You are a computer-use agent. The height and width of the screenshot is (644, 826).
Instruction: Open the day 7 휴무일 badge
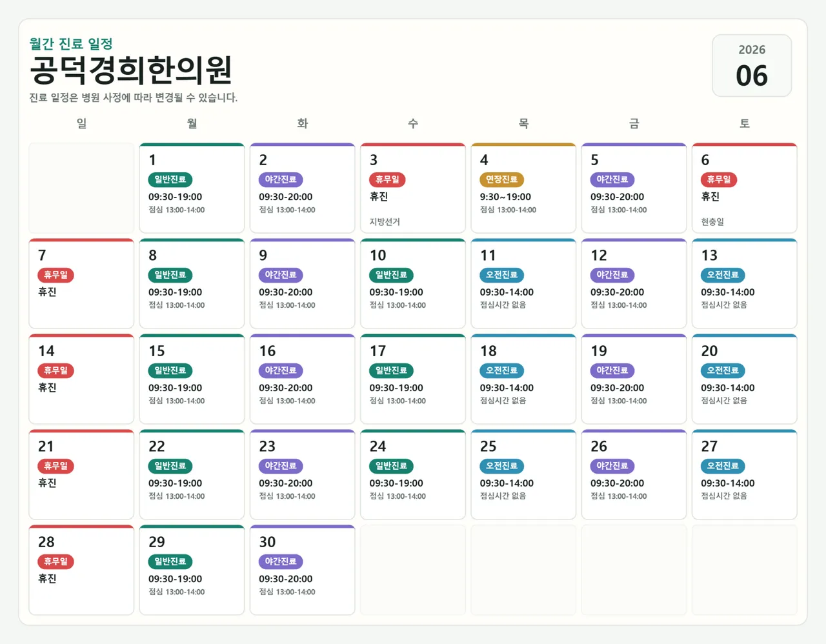[56, 275]
